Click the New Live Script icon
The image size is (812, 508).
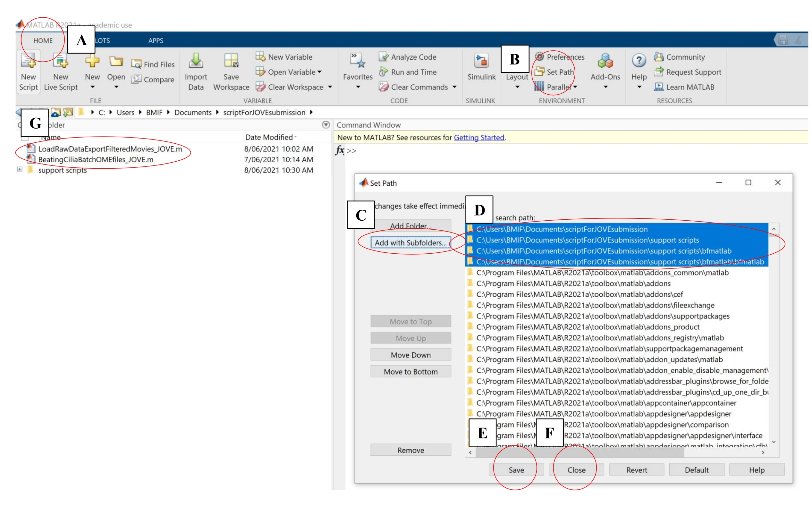click(61, 61)
